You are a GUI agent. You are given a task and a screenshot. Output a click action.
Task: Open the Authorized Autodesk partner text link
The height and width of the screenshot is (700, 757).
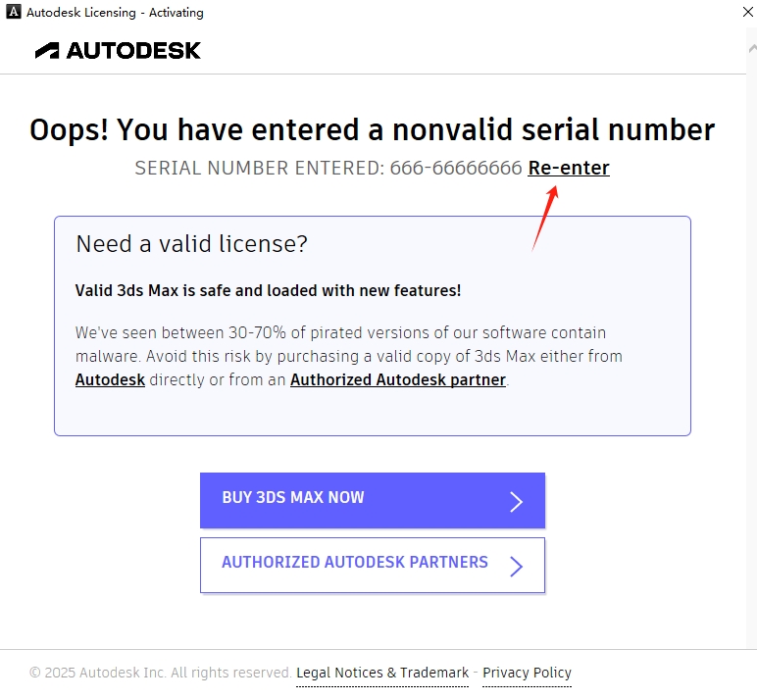coord(398,379)
